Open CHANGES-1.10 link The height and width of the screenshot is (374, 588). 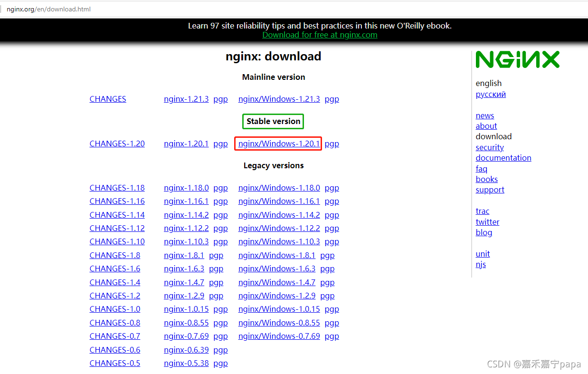click(117, 241)
